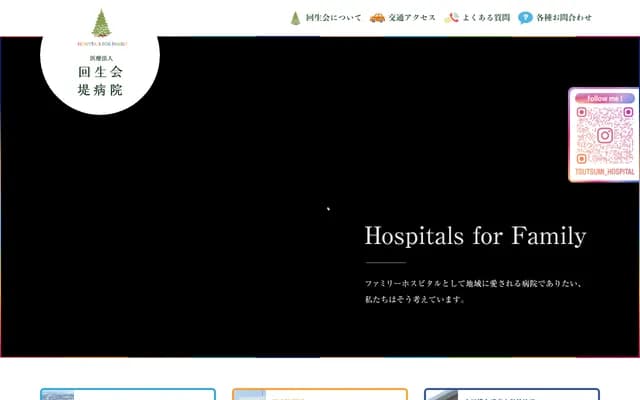Click the car icon for 交通アクセス

pos(377,18)
